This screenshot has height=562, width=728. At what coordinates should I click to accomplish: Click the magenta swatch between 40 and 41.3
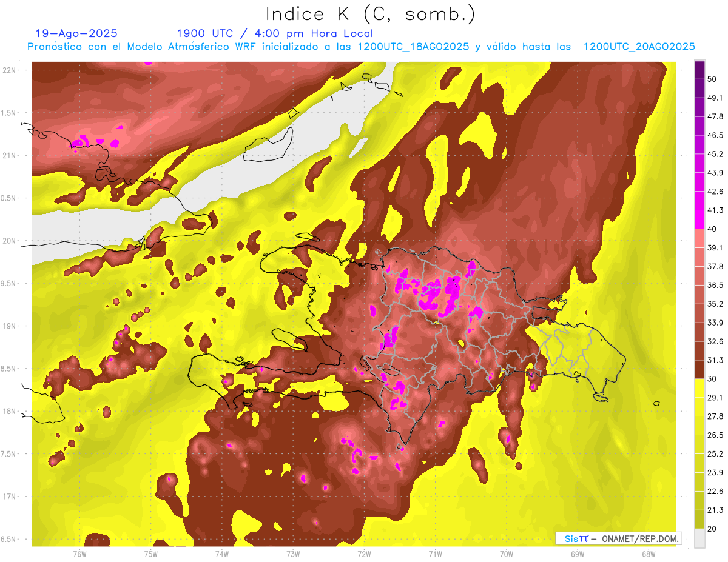700,219
